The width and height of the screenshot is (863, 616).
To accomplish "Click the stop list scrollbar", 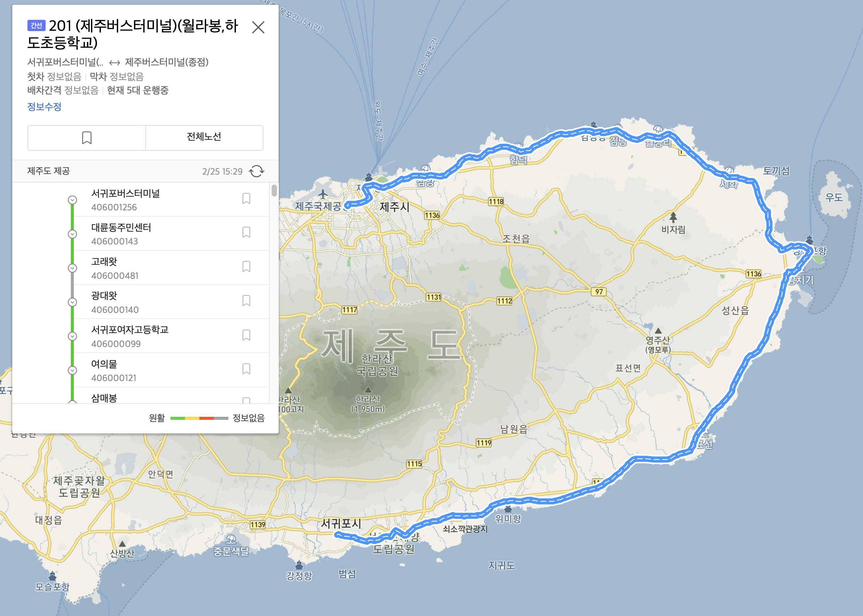I will (274, 191).
